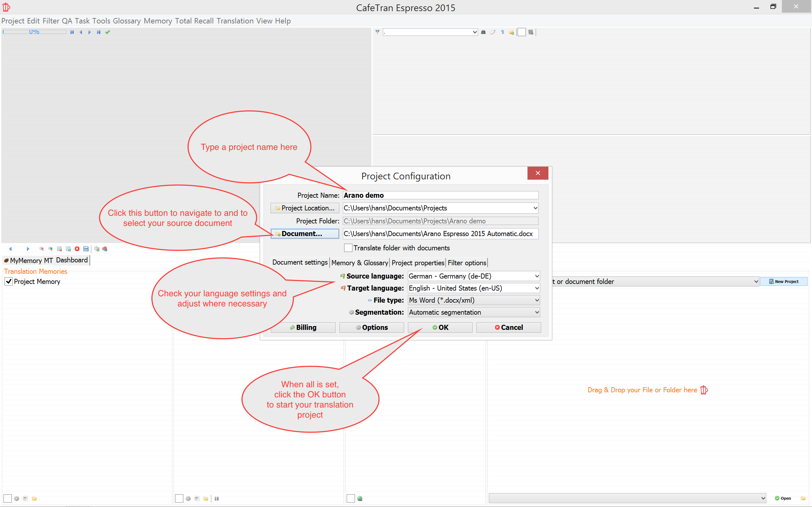
Task: Uncheck the Project Memory checkbox
Action: click(x=9, y=281)
